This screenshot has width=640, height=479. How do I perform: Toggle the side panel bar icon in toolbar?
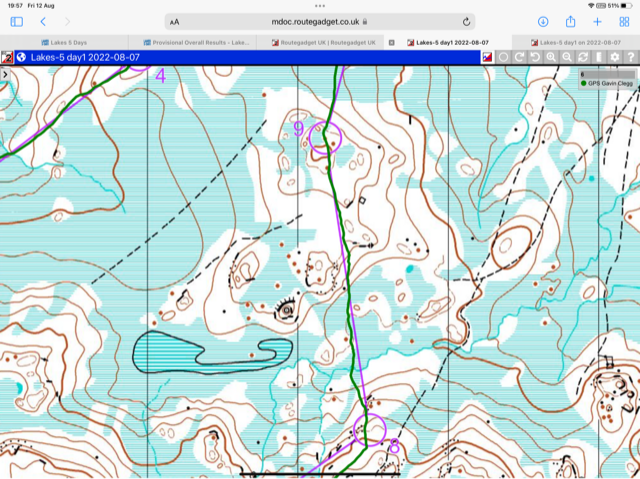coord(599,58)
